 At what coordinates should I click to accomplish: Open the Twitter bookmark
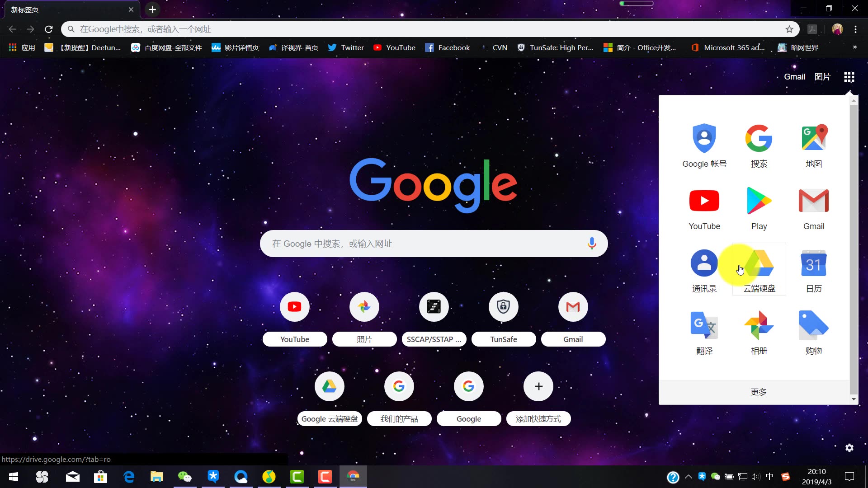point(346,47)
